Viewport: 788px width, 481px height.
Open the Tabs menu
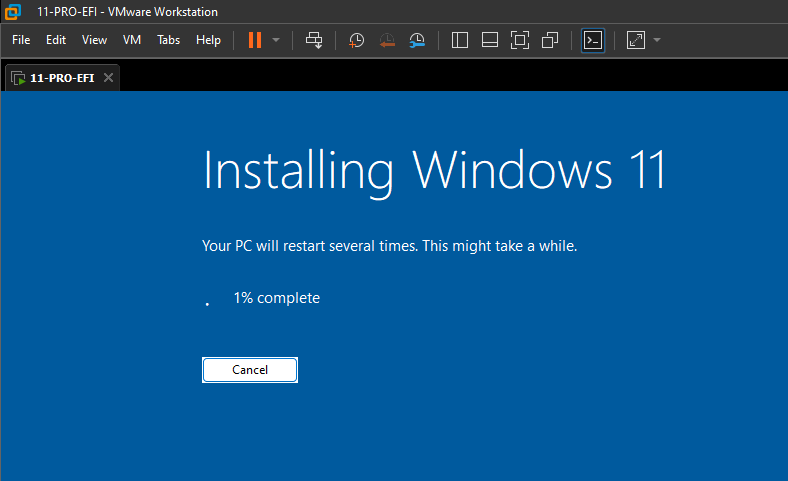pos(168,40)
